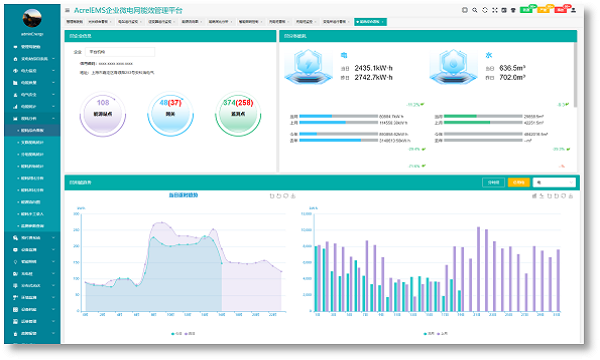The height and width of the screenshot is (360, 600).
Task: Click the 48(37) blue circle indicator
Action: (x=170, y=114)
